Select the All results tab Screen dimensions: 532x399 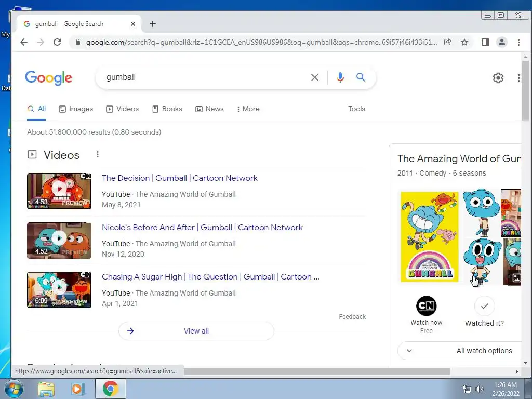36,109
